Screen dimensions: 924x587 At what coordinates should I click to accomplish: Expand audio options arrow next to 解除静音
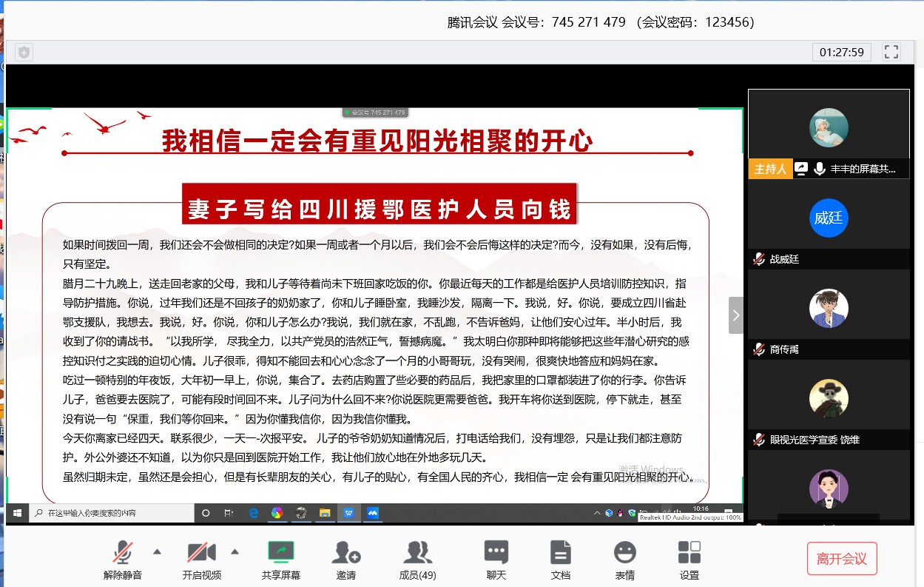(157, 551)
